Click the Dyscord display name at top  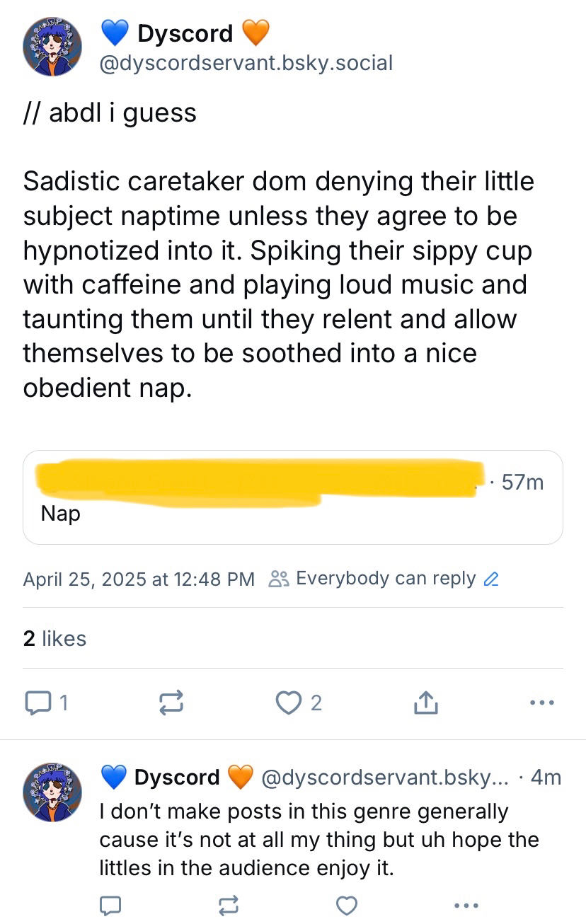tap(185, 33)
